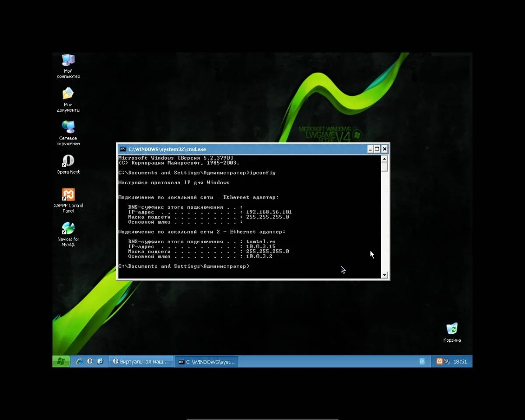Click the 18:51 system clock
The image size is (525, 420).
pyautogui.click(x=460, y=362)
